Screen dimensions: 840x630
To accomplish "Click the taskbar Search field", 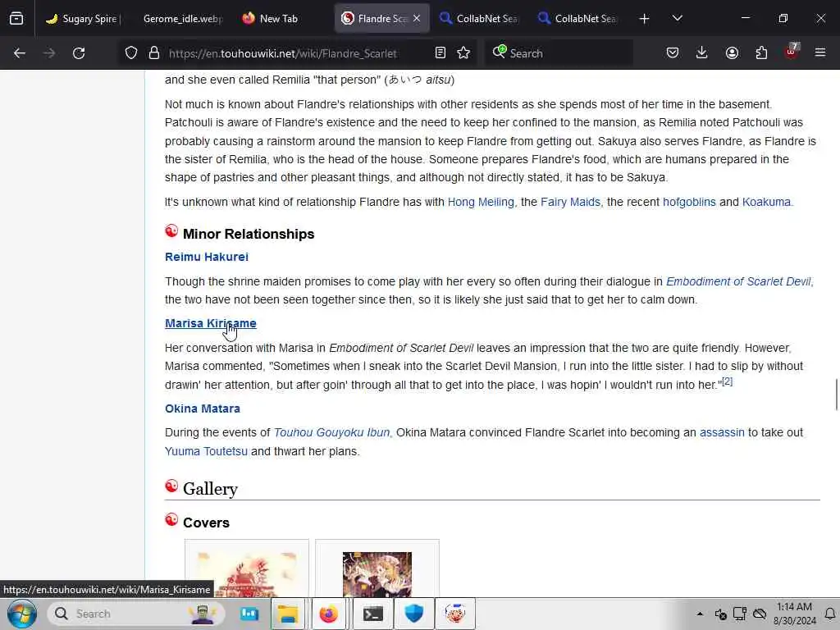I will [137, 614].
